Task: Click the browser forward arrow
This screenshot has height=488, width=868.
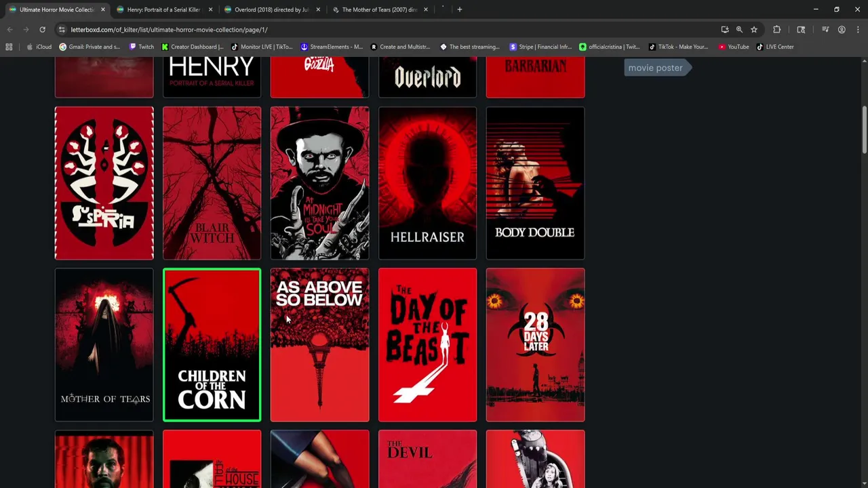Action: click(26, 30)
